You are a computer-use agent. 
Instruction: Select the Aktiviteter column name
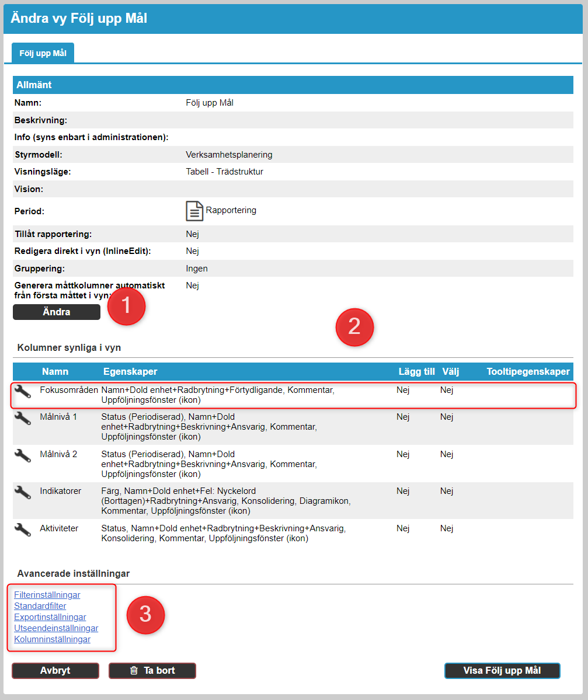(x=59, y=528)
